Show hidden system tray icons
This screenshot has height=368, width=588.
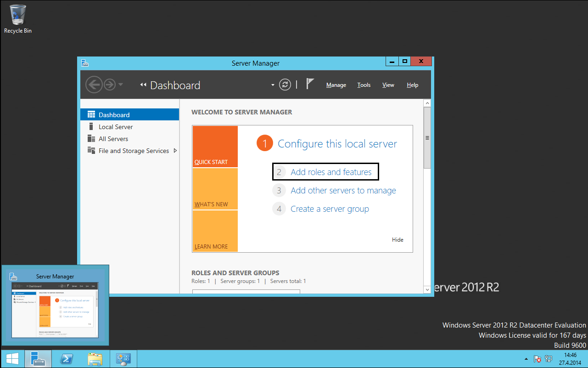tap(526, 358)
